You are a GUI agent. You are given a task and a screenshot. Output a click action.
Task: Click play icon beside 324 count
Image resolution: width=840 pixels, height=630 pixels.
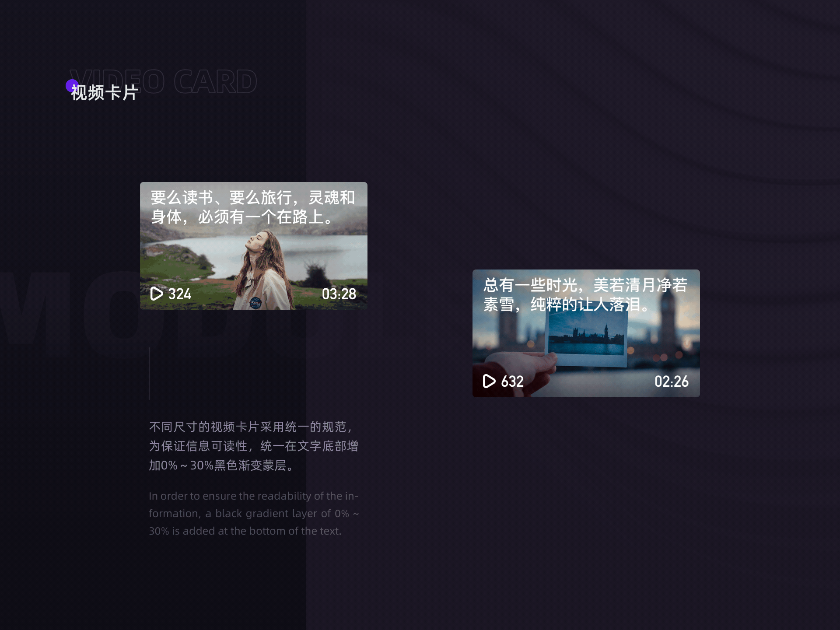pyautogui.click(x=157, y=294)
